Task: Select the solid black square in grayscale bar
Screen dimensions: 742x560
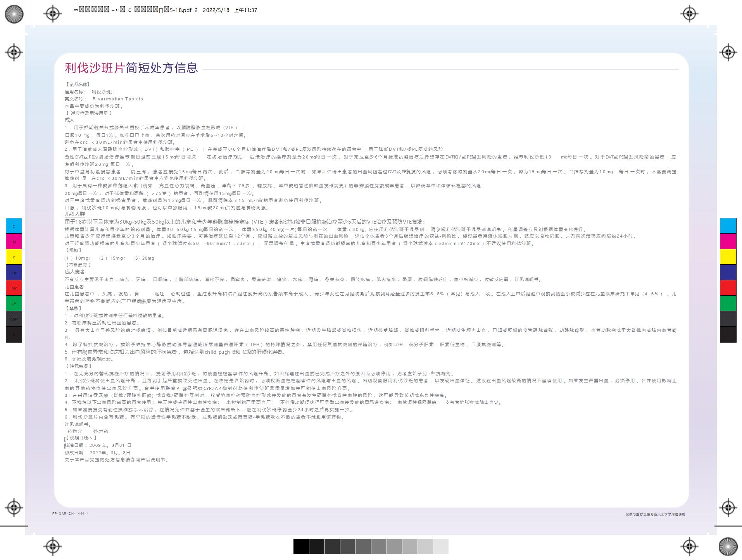Action: click(x=301, y=546)
